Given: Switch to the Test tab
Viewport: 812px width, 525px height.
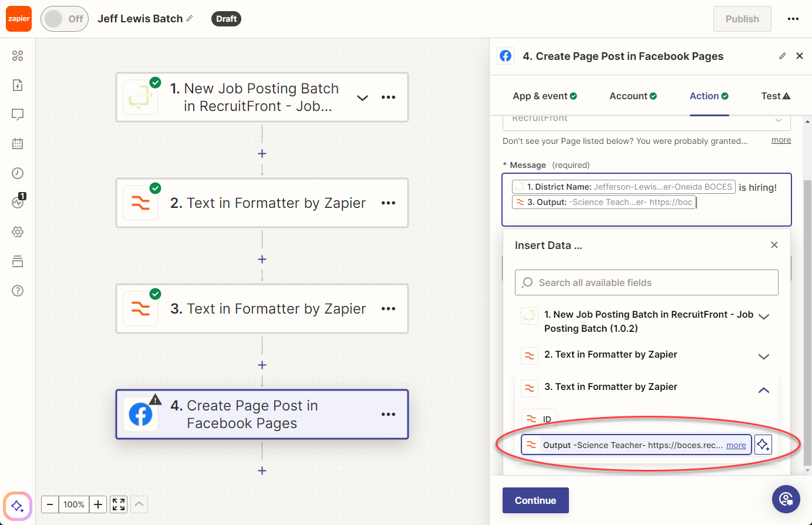Looking at the screenshot, I should (x=776, y=96).
